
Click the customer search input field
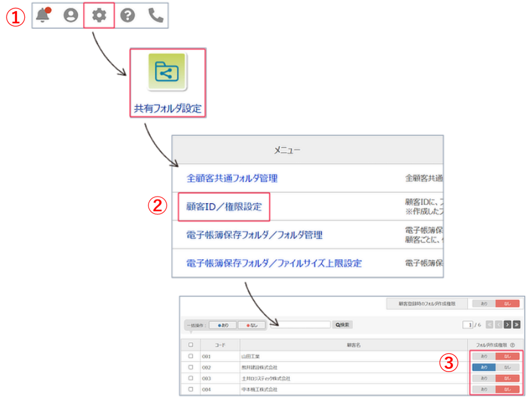(x=300, y=325)
